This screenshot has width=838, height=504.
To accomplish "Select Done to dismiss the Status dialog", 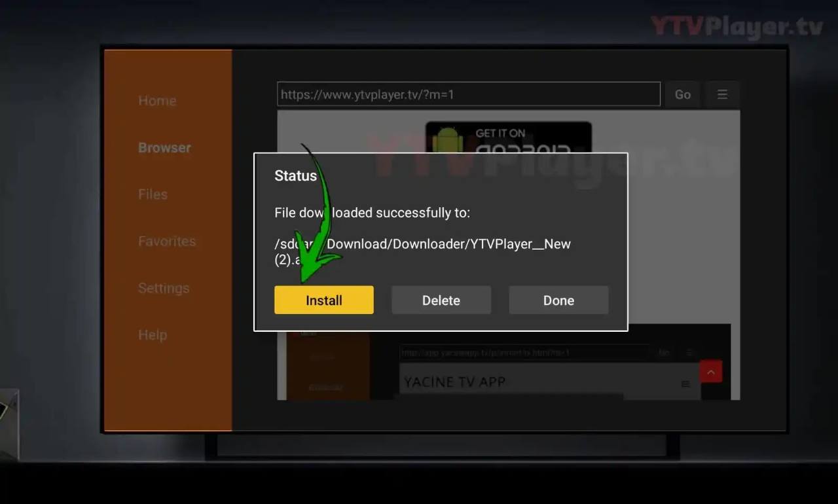I will 558,300.
